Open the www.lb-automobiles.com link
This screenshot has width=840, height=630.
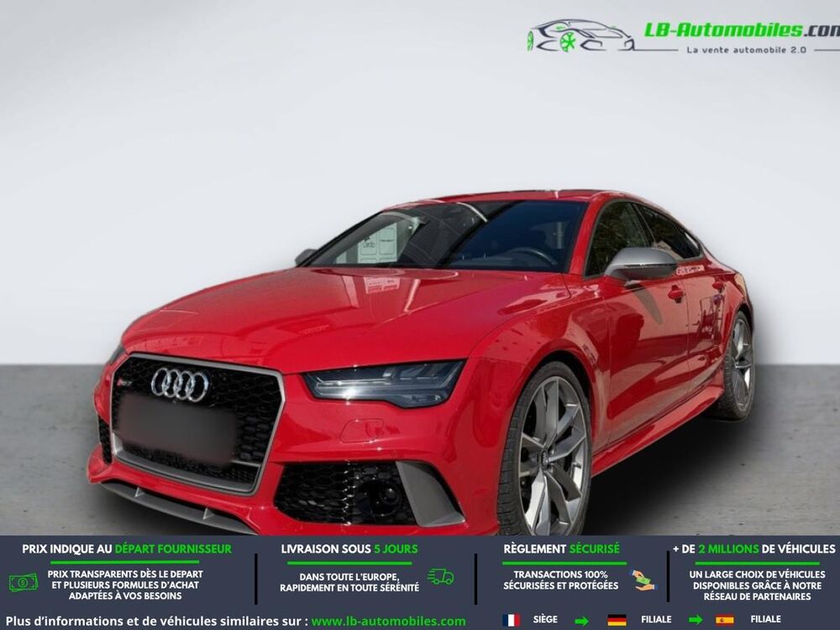tap(388, 621)
